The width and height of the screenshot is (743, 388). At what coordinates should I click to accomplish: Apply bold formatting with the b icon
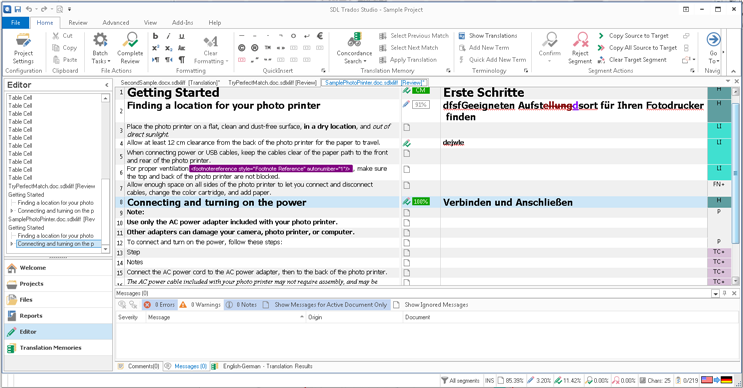(x=155, y=36)
